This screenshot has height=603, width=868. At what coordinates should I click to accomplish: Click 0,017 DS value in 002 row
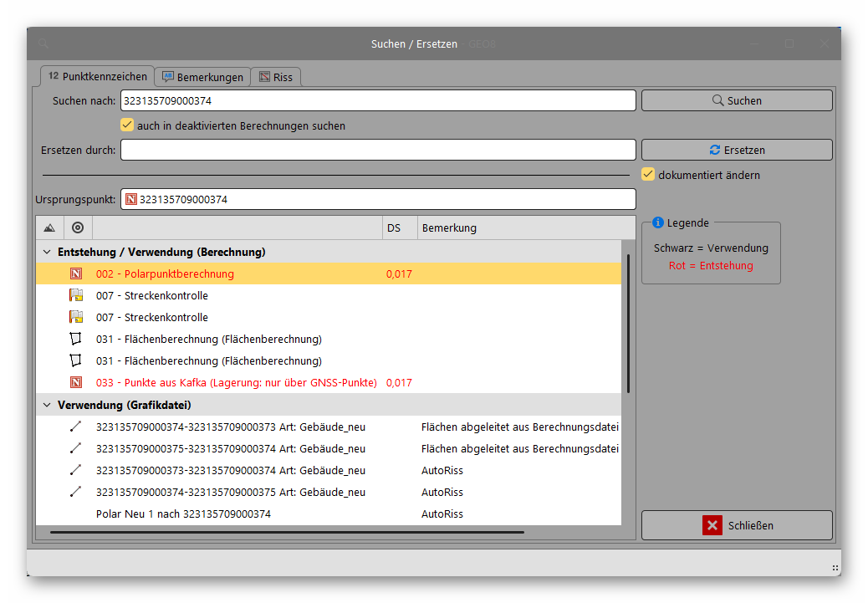coord(399,274)
